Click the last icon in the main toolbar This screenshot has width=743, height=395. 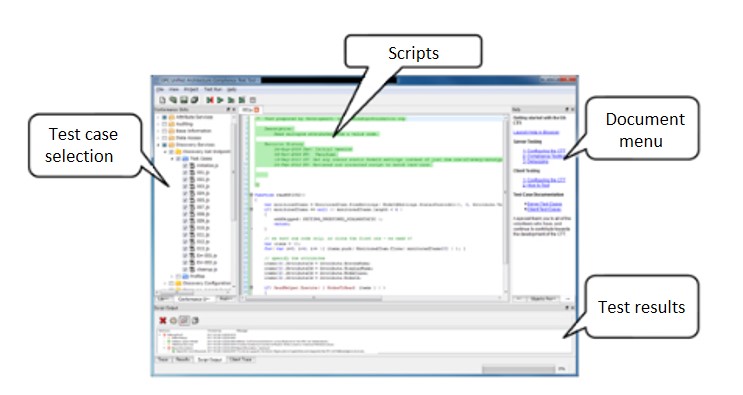tap(253, 100)
